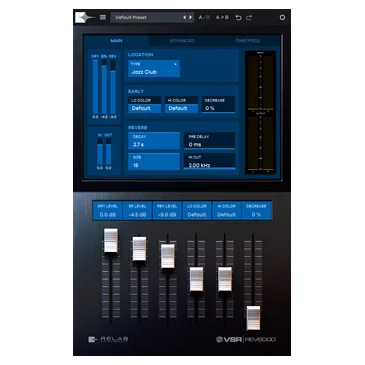Viewport: 365px width, 365px height.
Task: Switch to the MAIN tab
Action: [116, 41]
